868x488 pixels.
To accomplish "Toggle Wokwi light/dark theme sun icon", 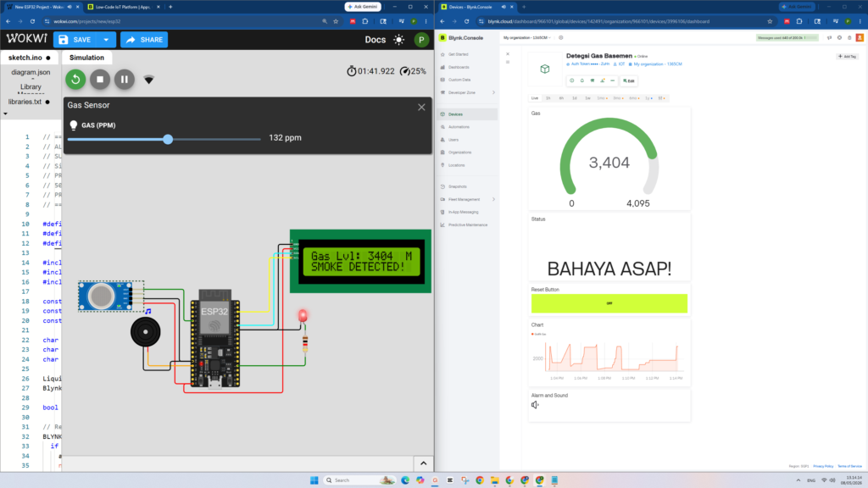I will (x=398, y=40).
